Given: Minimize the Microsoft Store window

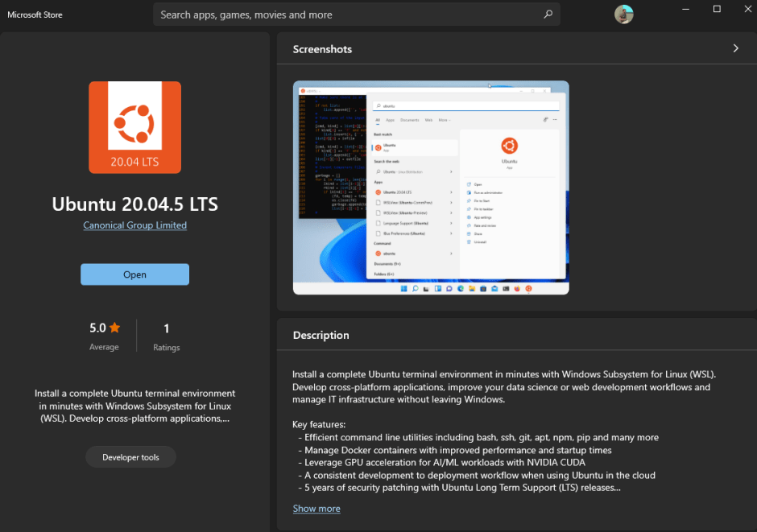Looking at the screenshot, I should 683,9.
